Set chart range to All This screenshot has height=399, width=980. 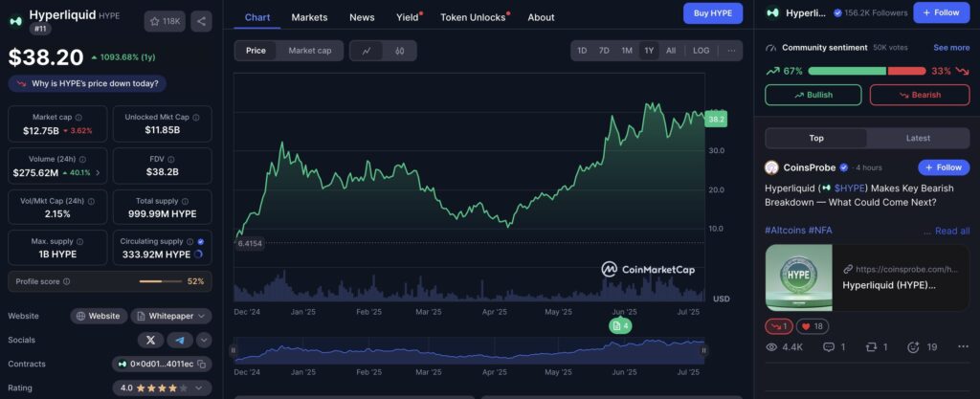pyautogui.click(x=671, y=51)
